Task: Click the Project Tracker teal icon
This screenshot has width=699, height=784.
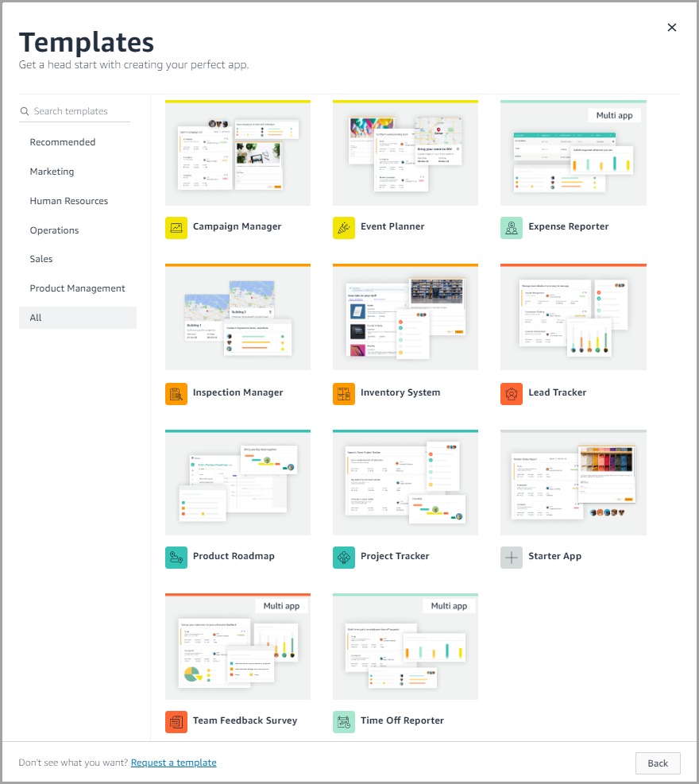Action: click(344, 558)
